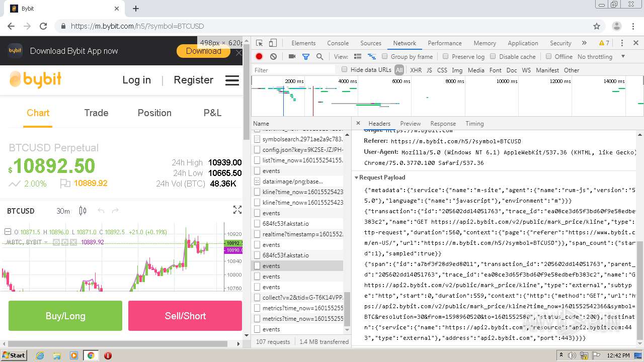Filter requests by WS type
This screenshot has width=644, height=362.
click(x=526, y=70)
